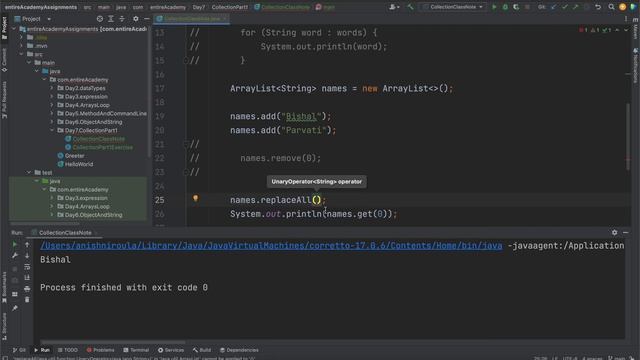Open Project panel gear options

pos(136,19)
